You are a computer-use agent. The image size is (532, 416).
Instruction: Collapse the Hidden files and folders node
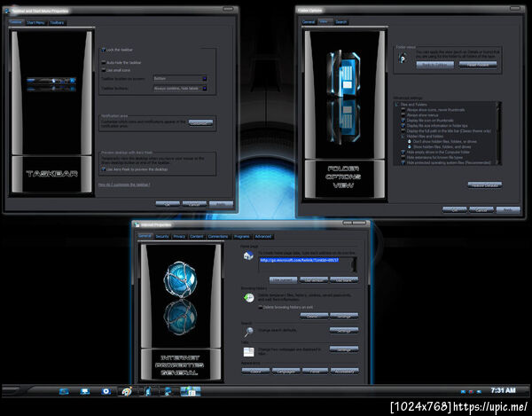(x=403, y=136)
